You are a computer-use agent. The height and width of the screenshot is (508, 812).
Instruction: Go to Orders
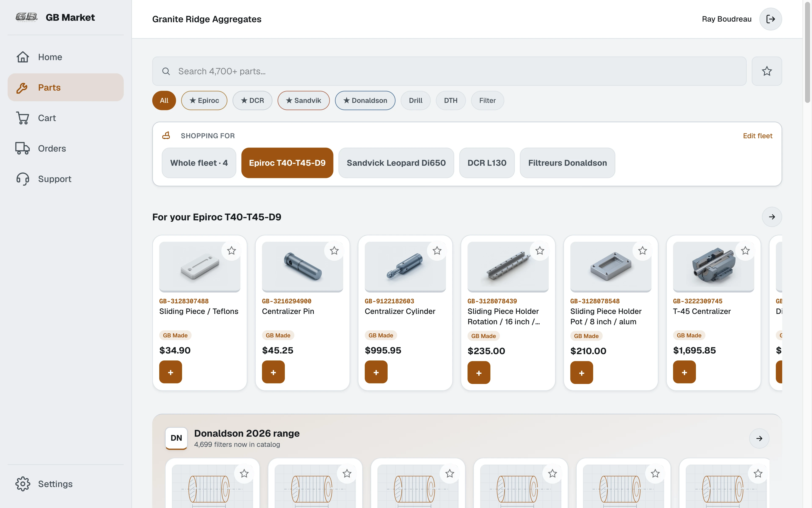65,149
